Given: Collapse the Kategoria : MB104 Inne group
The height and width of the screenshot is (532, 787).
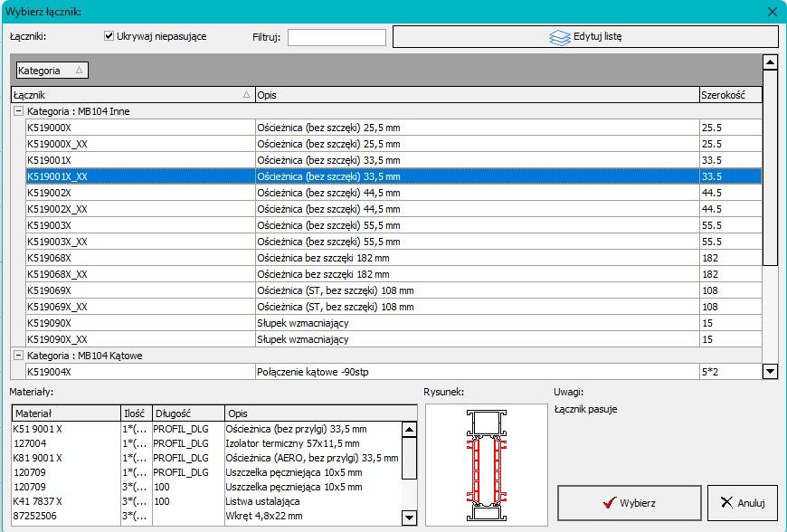Looking at the screenshot, I should (x=17, y=111).
